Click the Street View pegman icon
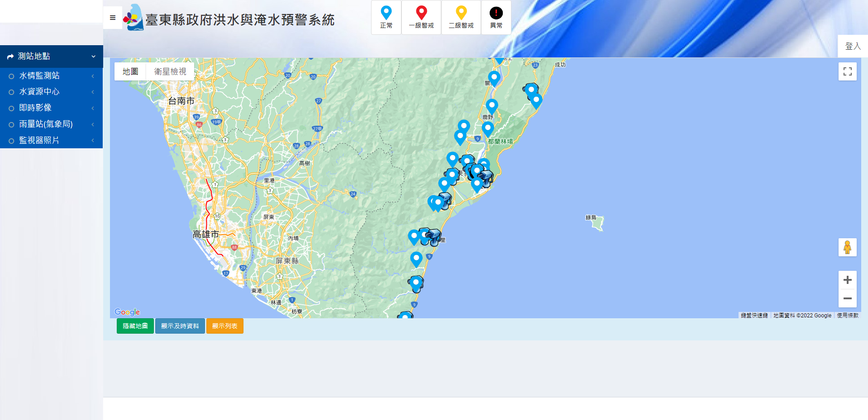Viewport: 868px width, 420px height. 847,247
